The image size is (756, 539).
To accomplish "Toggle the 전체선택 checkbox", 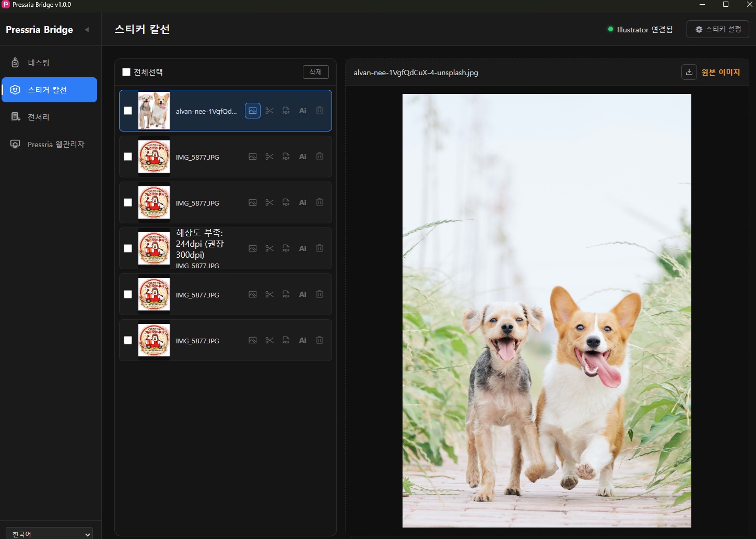I will (126, 72).
